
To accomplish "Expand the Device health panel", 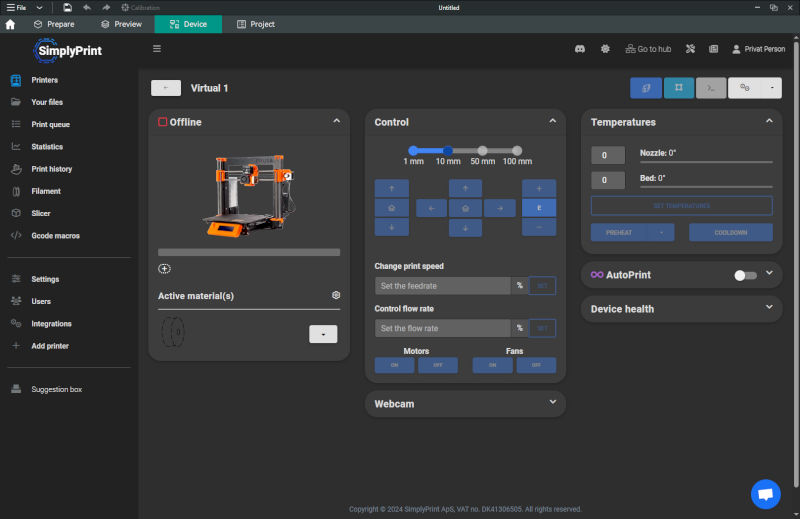I will (x=769, y=307).
